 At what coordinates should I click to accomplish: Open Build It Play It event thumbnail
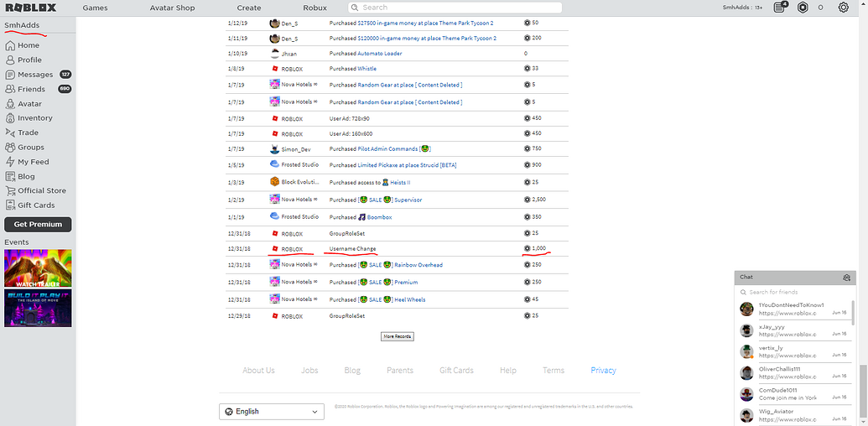pyautogui.click(x=38, y=308)
